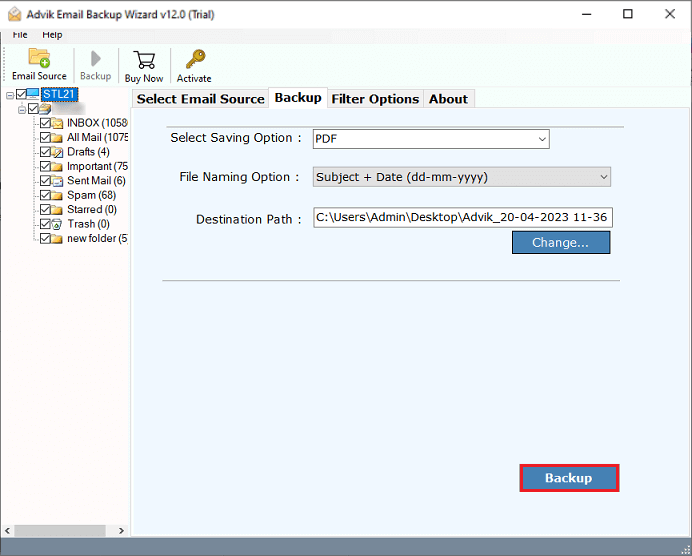692x556 pixels.
Task: Select the Drafts folder icon
Action: (58, 152)
